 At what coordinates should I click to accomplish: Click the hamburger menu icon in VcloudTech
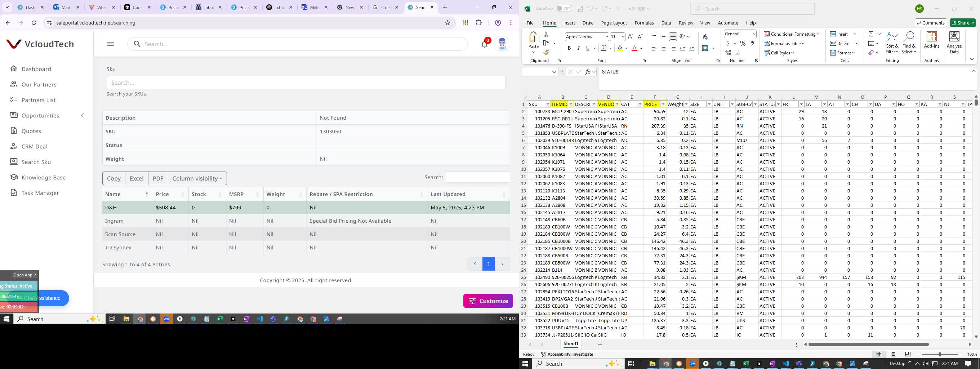(110, 44)
